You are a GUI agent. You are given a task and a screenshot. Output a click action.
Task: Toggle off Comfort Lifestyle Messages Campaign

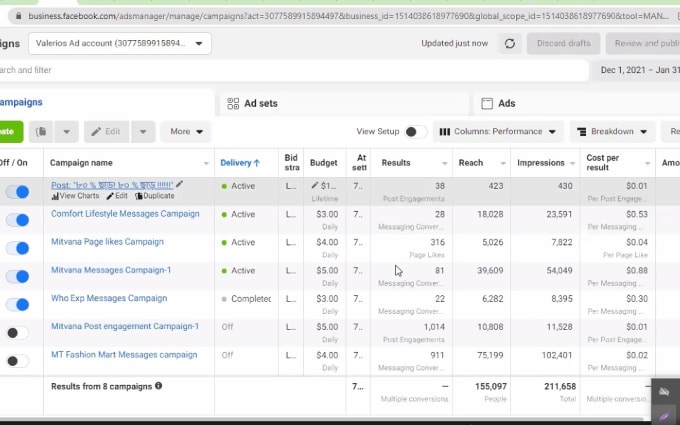pyautogui.click(x=17, y=220)
